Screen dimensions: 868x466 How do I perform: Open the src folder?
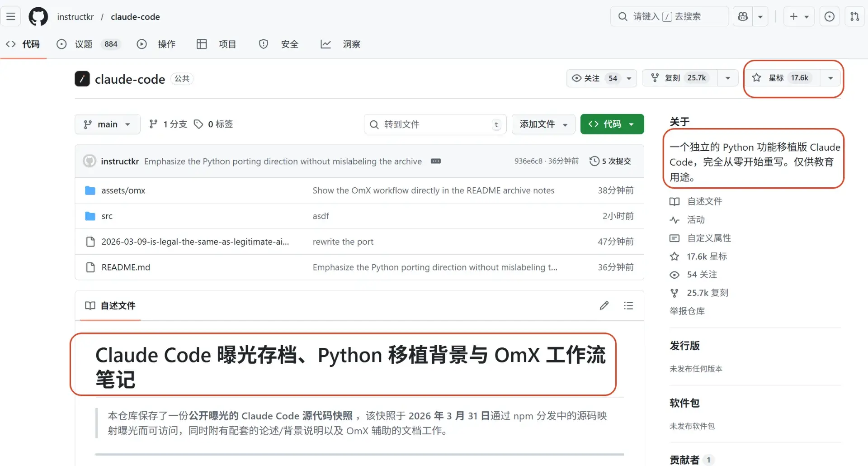pos(107,216)
